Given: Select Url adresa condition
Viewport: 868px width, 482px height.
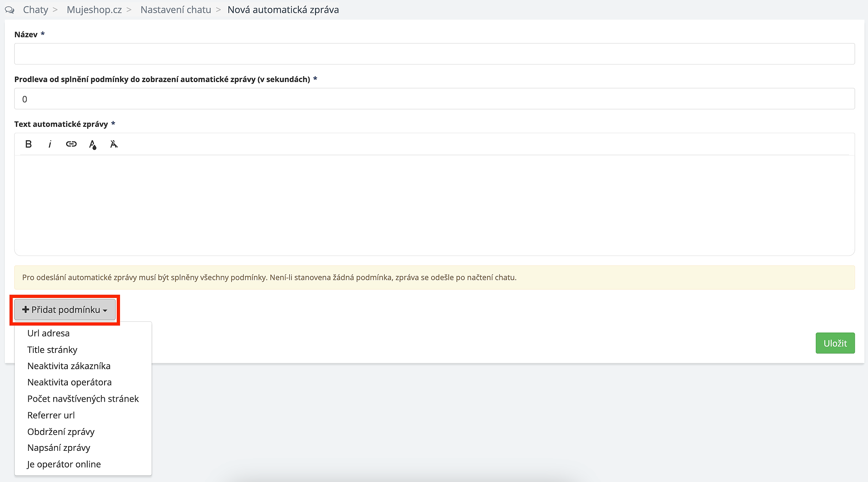Looking at the screenshot, I should click(x=48, y=333).
